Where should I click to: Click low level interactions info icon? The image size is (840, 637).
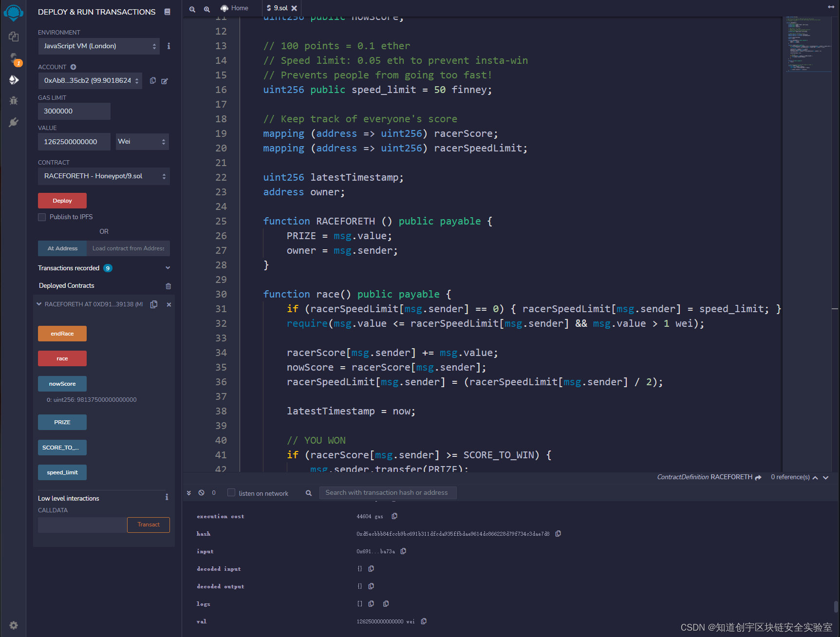point(167,497)
